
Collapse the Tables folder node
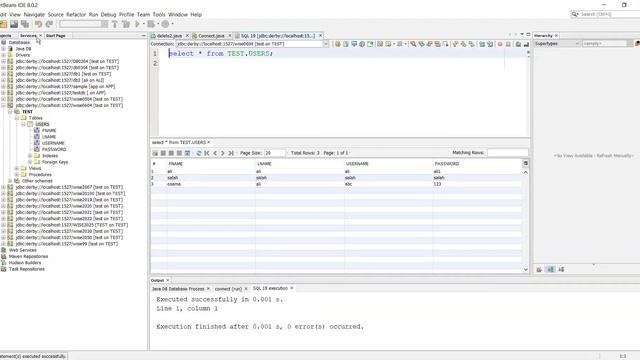[17, 118]
